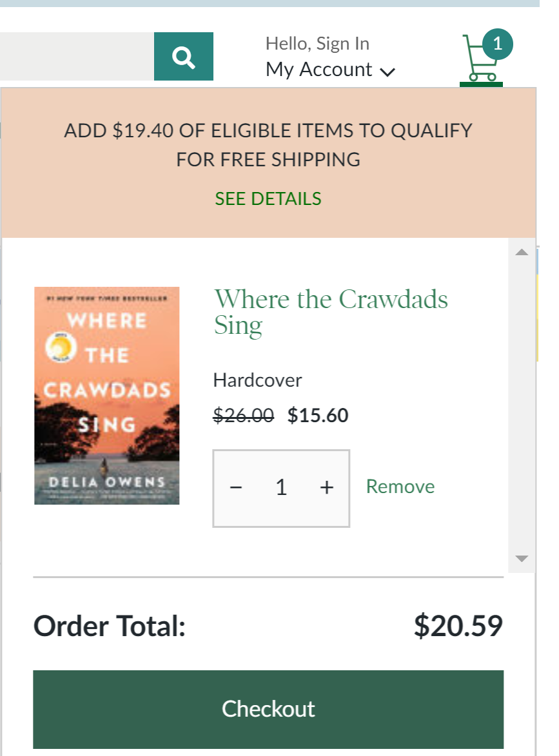Image resolution: width=559 pixels, height=756 pixels.
Task: Click the free shipping banner message
Action: (x=268, y=144)
